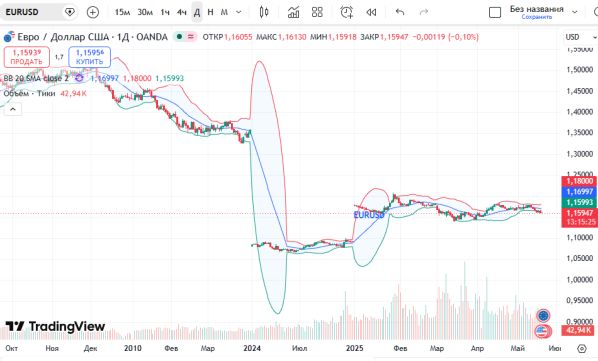Select the Объём · Тики legend
This screenshot has height=361, width=598.
(29, 93)
